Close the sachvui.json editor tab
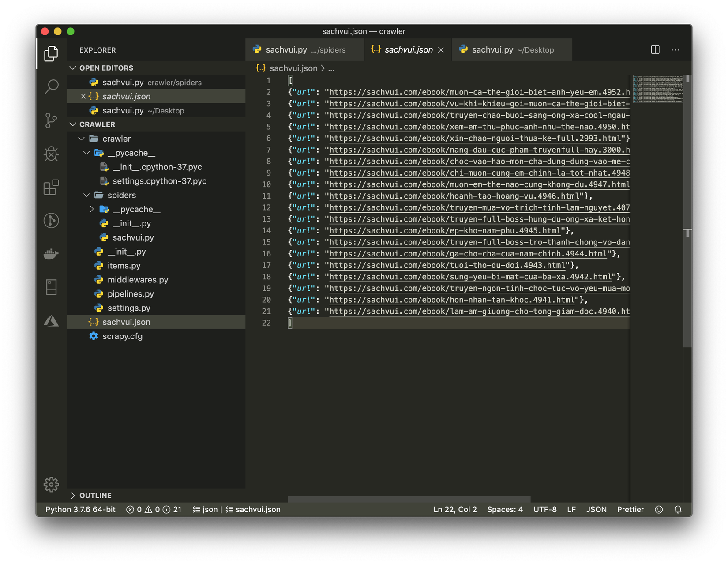 point(441,50)
